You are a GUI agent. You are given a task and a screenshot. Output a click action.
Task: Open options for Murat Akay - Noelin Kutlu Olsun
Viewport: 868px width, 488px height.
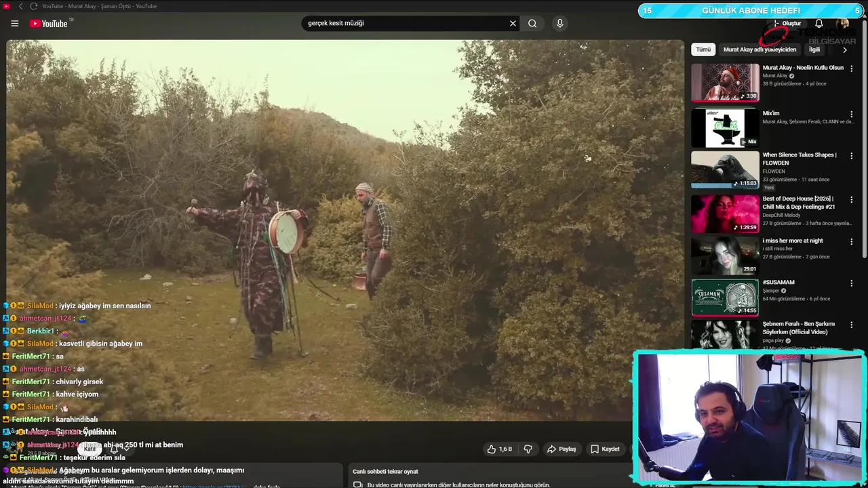click(852, 68)
